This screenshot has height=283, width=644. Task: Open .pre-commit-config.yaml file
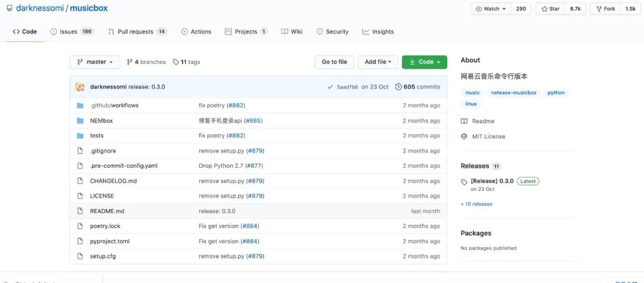123,166
